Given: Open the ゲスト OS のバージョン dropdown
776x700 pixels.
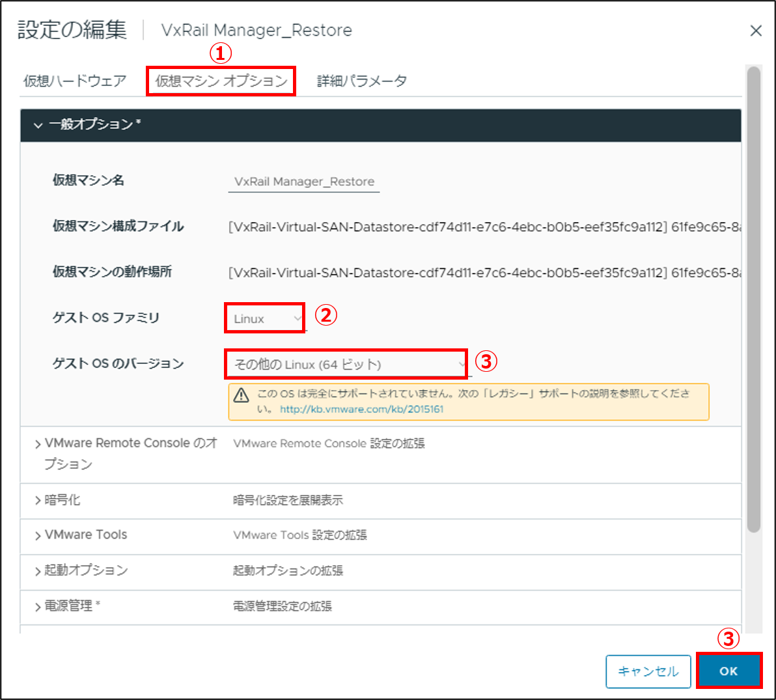Looking at the screenshot, I should coord(348,365).
